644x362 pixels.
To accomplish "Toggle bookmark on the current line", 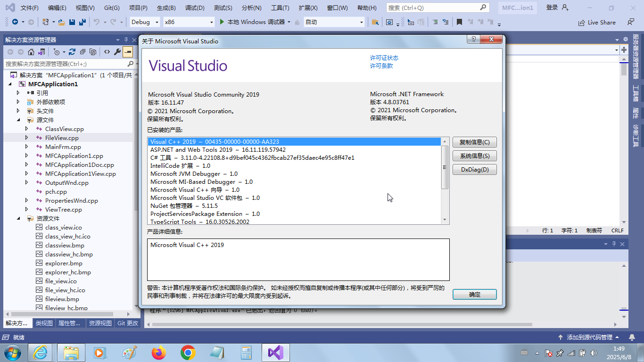I will [459, 22].
